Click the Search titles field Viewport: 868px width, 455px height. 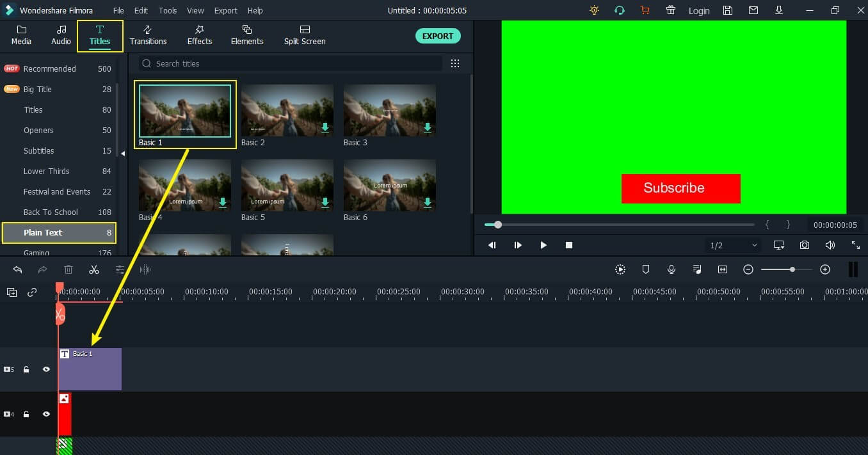(289, 63)
